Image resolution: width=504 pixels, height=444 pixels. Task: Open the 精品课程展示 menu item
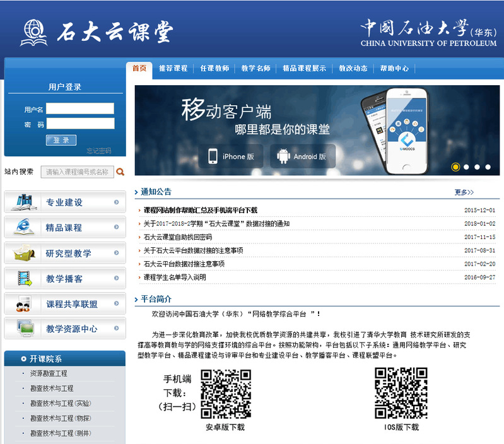304,68
